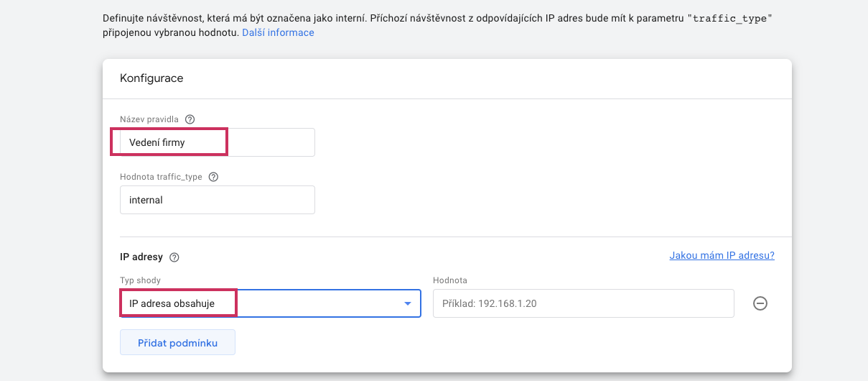Click the 'Vedení firmy' rule name field

[x=218, y=142]
